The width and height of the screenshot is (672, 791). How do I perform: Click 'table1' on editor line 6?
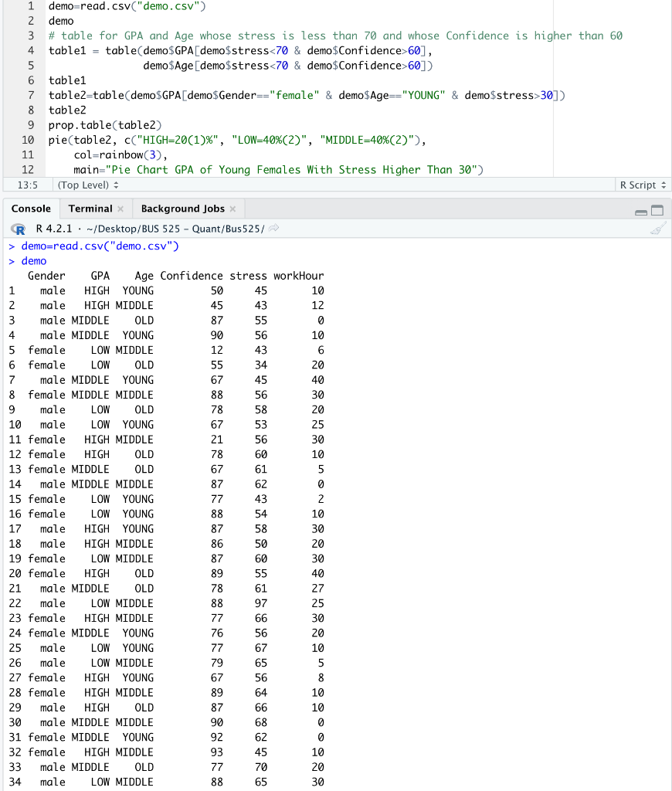pyautogui.click(x=67, y=80)
